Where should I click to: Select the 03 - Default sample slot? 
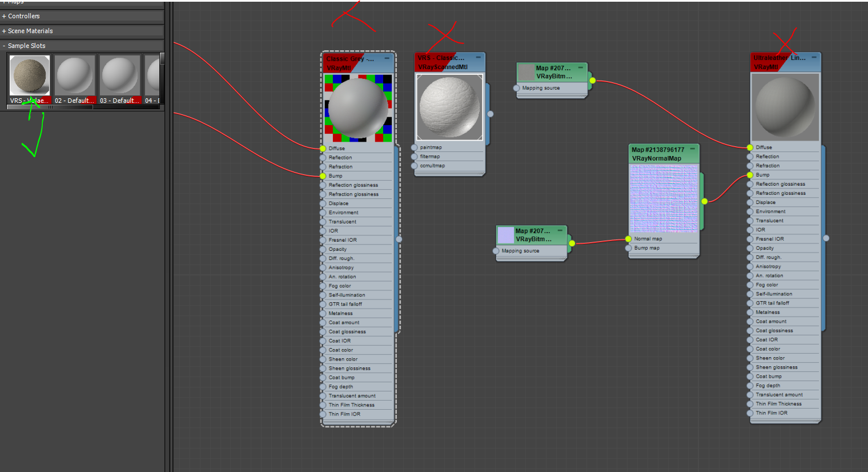(x=119, y=75)
